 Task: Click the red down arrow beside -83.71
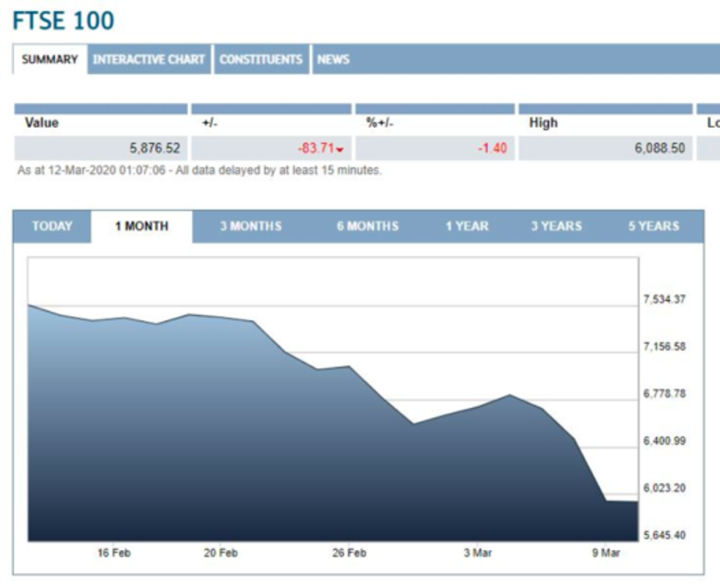click(340, 150)
